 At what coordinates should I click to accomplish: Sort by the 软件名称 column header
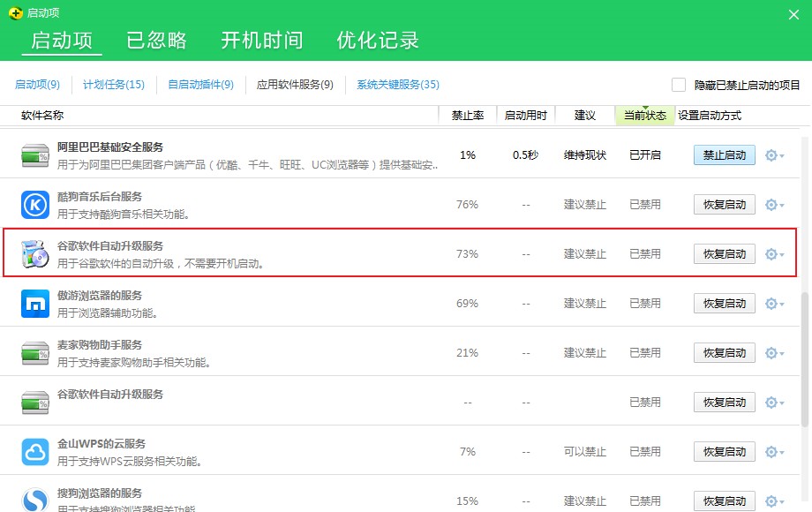(x=42, y=116)
